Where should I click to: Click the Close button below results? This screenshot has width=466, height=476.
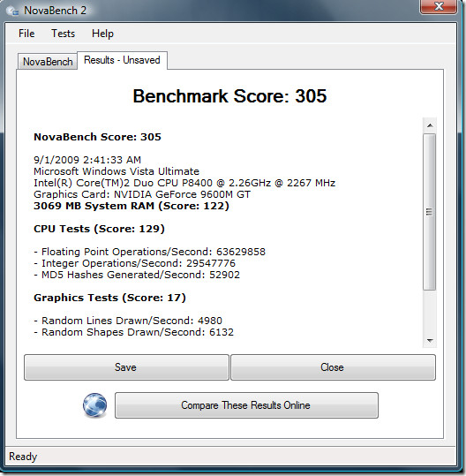(333, 367)
